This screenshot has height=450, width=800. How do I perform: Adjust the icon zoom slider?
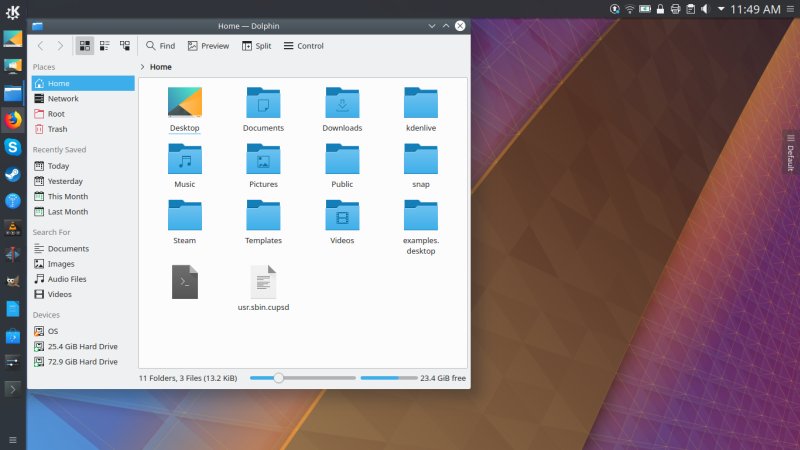pos(278,378)
